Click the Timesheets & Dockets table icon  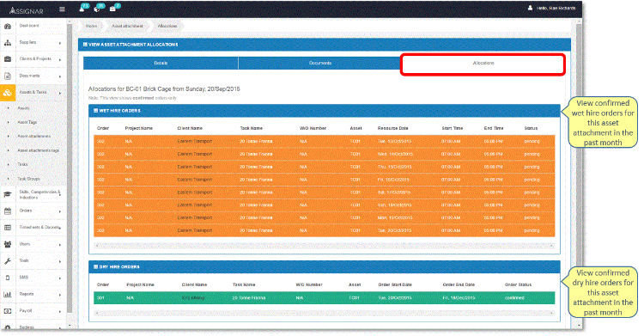click(x=8, y=228)
